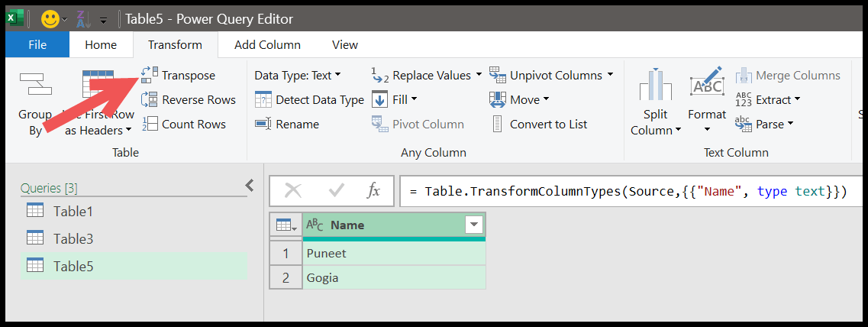Switch to the Add Column tab
The height and width of the screenshot is (327, 868).
coord(267,45)
